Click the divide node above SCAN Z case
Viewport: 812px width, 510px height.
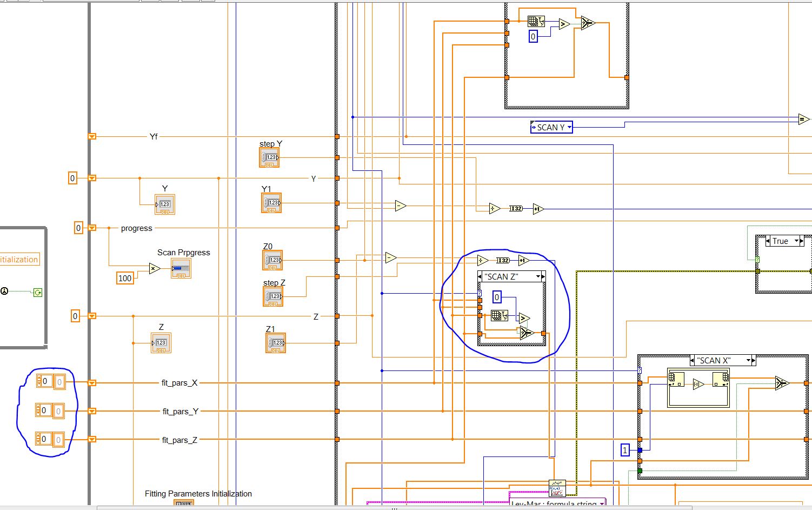[x=482, y=261]
